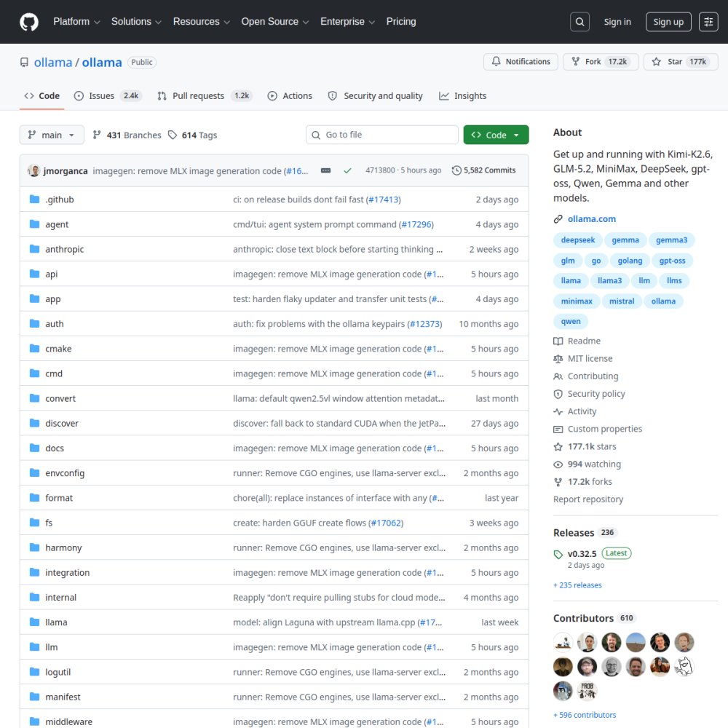Click the first contributor avatar
This screenshot has height=728, width=728.
(x=563, y=643)
